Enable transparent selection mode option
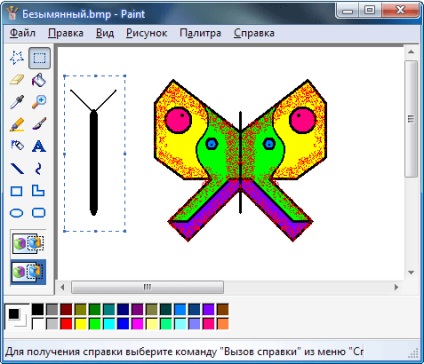Viewport: 424px width, 364px height. (28, 272)
